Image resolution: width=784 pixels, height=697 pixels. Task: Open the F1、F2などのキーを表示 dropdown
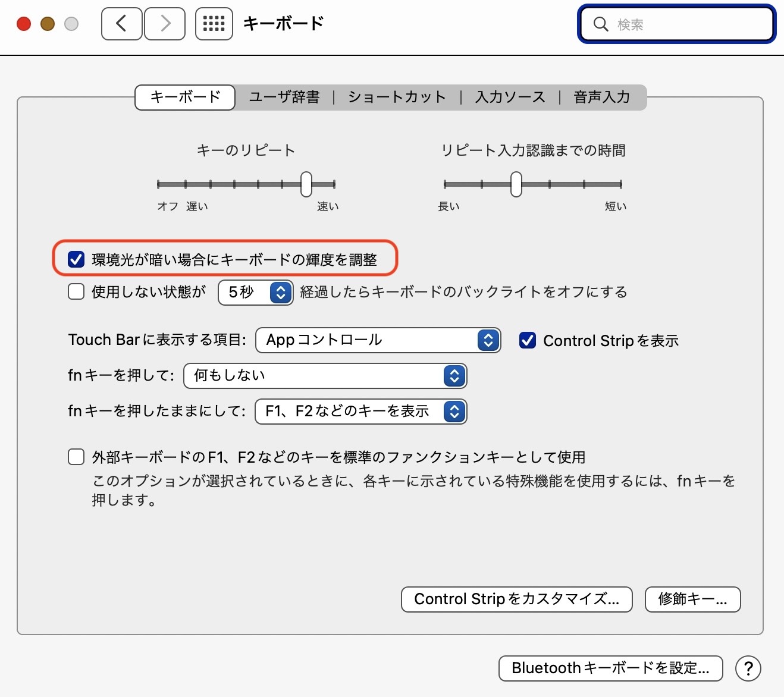[x=360, y=412]
